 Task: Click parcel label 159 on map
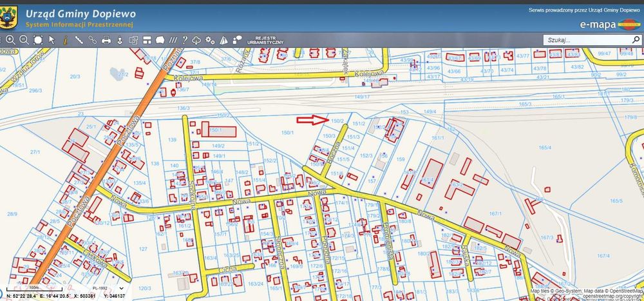coord(401,159)
